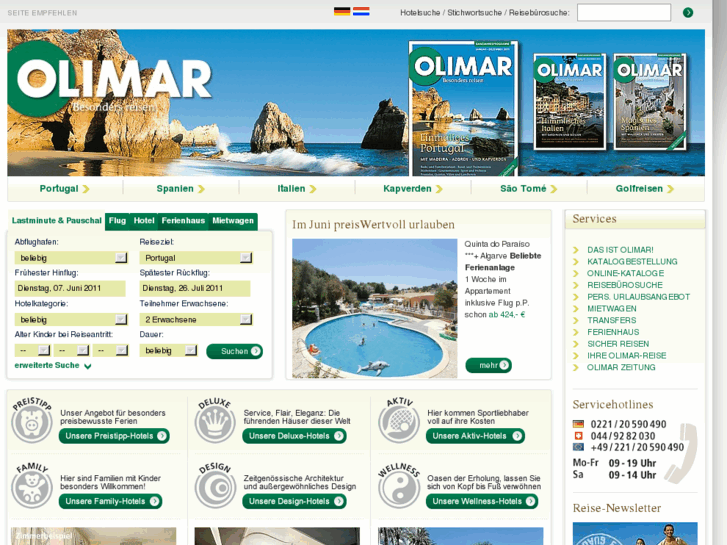Click the Frühester Hinflug date field
The height and width of the screenshot is (545, 727).
point(70,288)
